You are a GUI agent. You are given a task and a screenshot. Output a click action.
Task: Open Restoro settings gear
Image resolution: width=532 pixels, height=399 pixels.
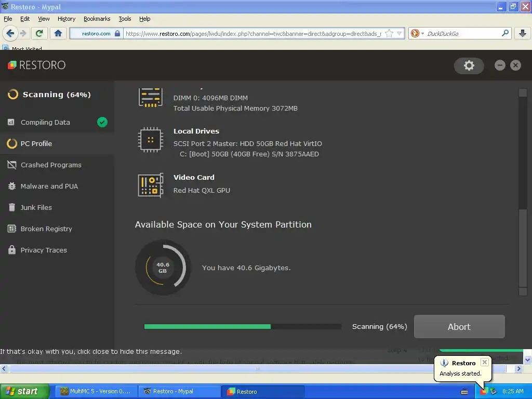coord(469,65)
